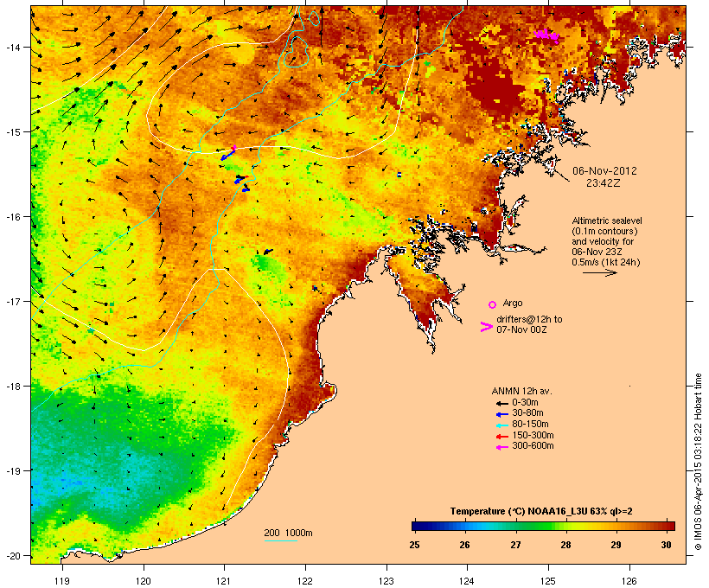Click the color bar tick label '27'
Image resolution: width=709 pixels, height=588 pixels.
[x=515, y=545]
